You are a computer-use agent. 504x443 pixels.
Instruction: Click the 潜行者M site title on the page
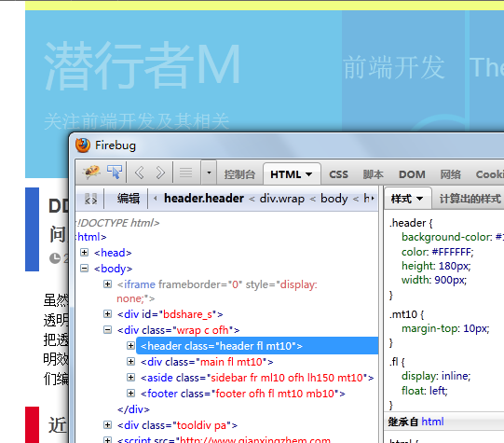pyautogui.click(x=143, y=66)
